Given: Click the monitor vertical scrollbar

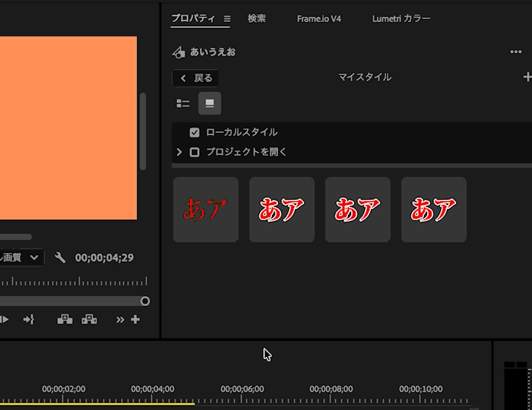Looking at the screenshot, I should coord(143,131).
